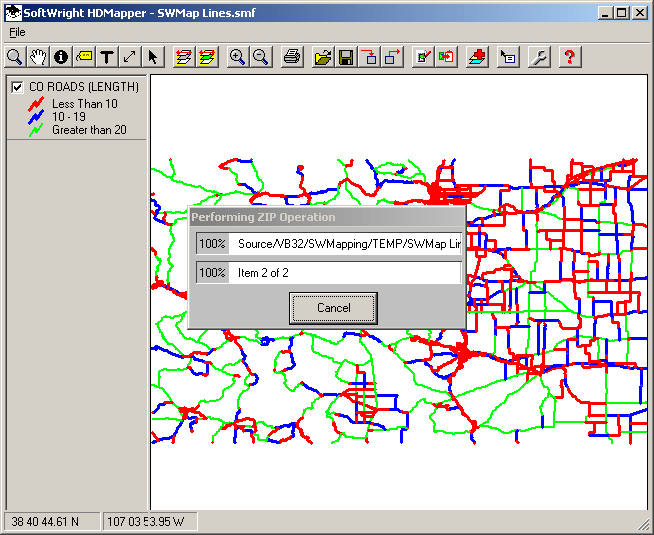
Task: Activate the info identify tool
Action: point(61,57)
